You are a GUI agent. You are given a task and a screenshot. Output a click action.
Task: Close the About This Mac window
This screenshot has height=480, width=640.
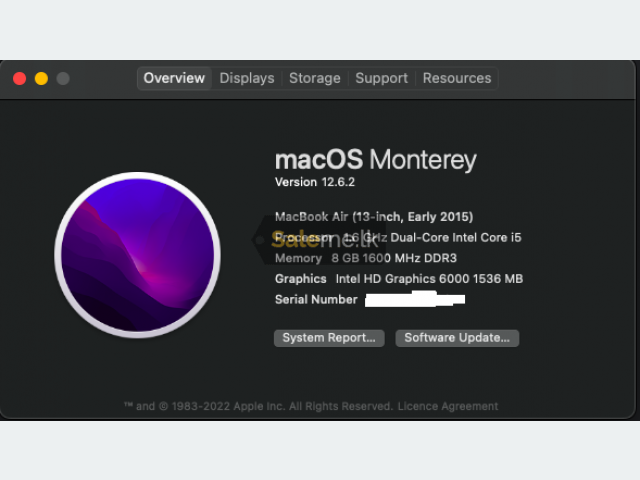(20, 78)
